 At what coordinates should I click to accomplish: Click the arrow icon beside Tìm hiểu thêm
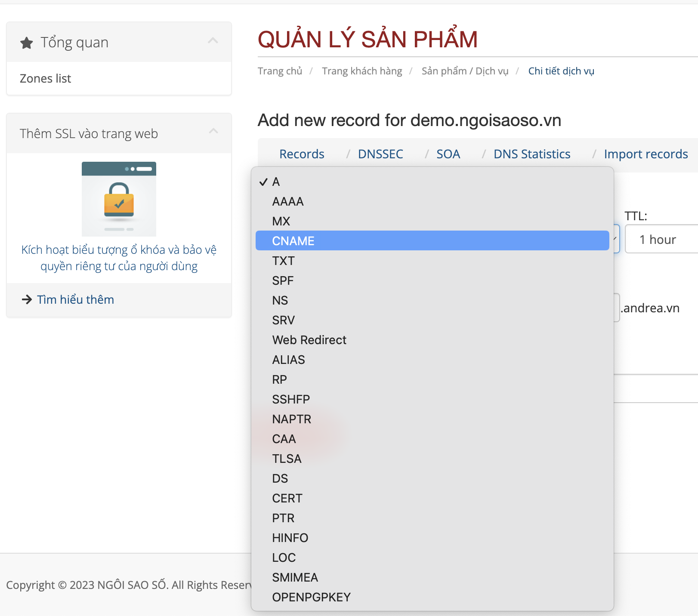click(x=27, y=299)
